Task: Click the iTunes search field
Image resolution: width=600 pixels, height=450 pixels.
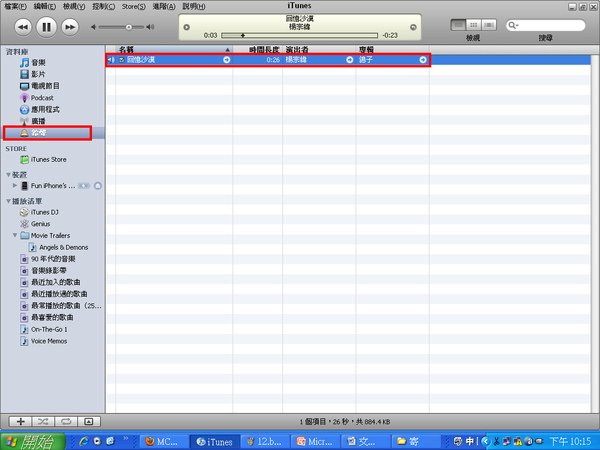Action: pyautogui.click(x=546, y=26)
